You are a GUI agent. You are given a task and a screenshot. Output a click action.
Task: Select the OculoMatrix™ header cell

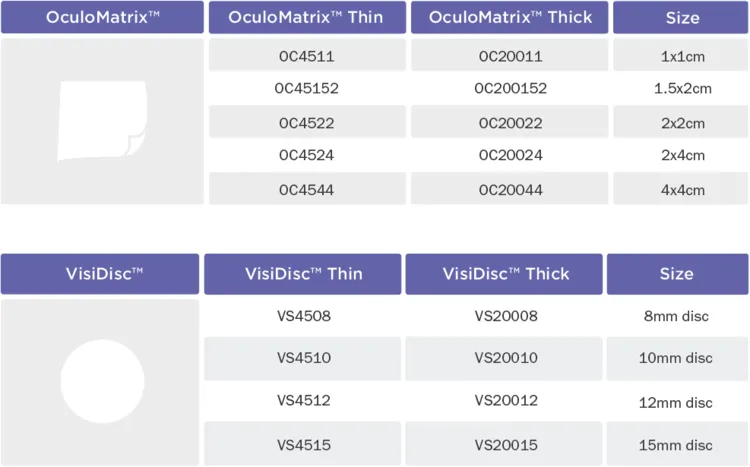[x=102, y=18]
